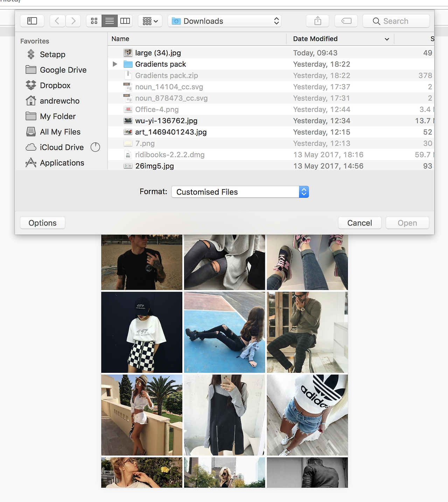Click the wu-yi-136762.jpg file icon

pos(128,121)
